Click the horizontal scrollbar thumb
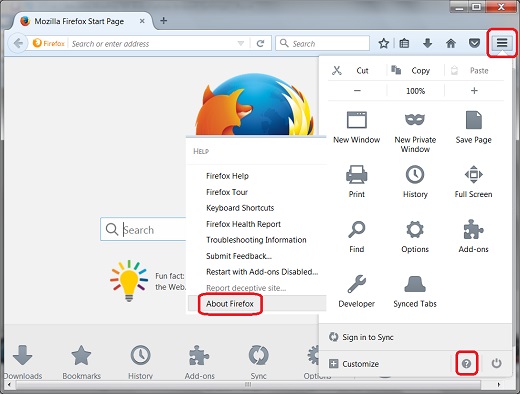Screen dimensions: 520x394 click(x=248, y=385)
